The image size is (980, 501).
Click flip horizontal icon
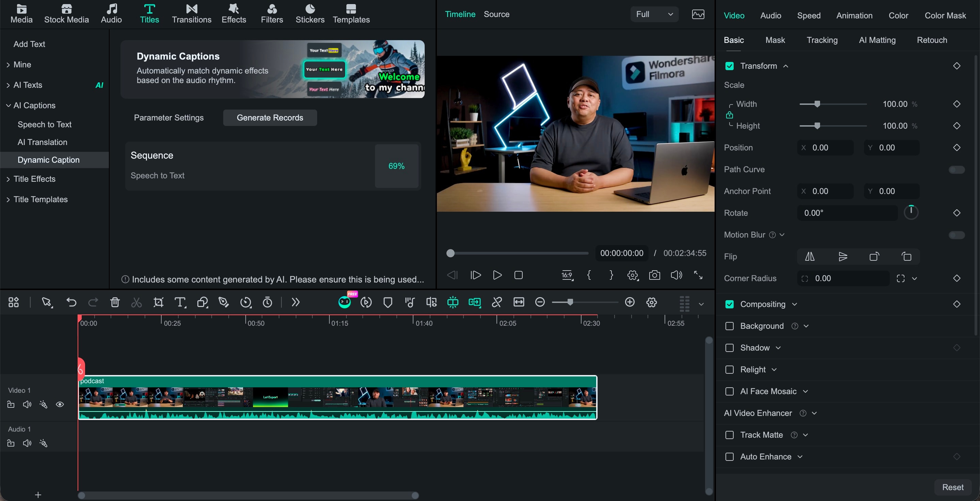pyautogui.click(x=810, y=257)
